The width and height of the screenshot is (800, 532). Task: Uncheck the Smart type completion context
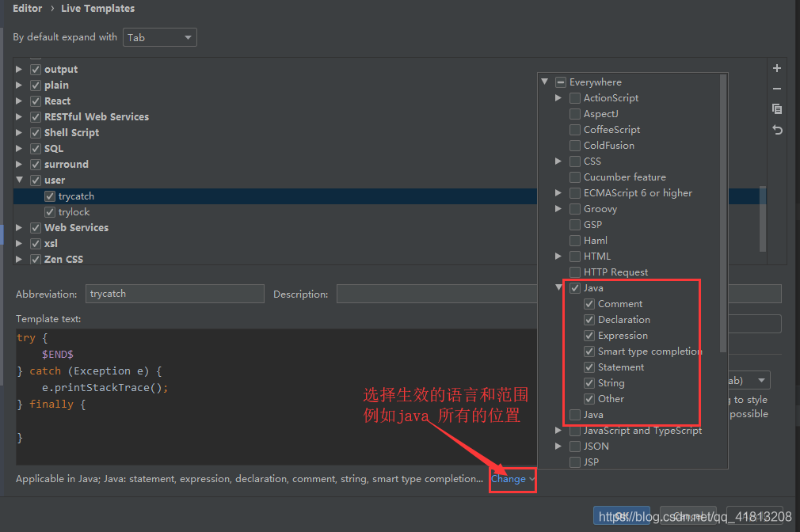click(589, 351)
